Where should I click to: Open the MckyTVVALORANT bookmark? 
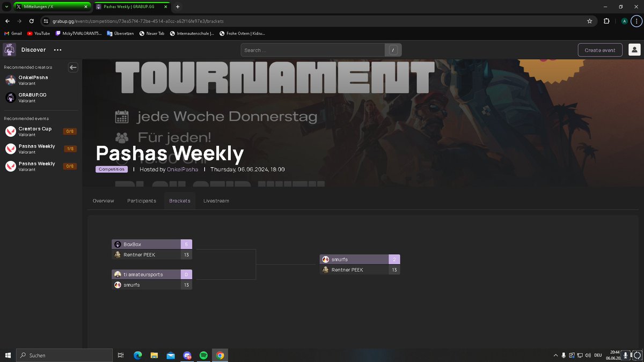[78, 33]
